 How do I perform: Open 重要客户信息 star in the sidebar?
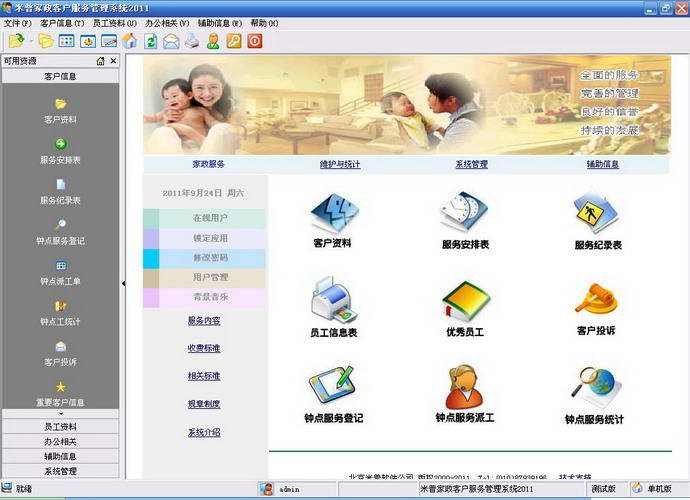pos(60,394)
